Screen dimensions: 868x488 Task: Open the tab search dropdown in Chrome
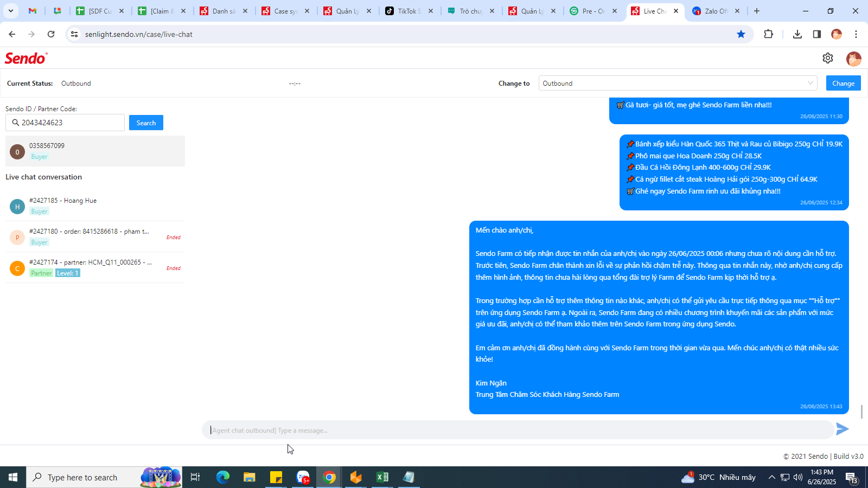[x=11, y=11]
